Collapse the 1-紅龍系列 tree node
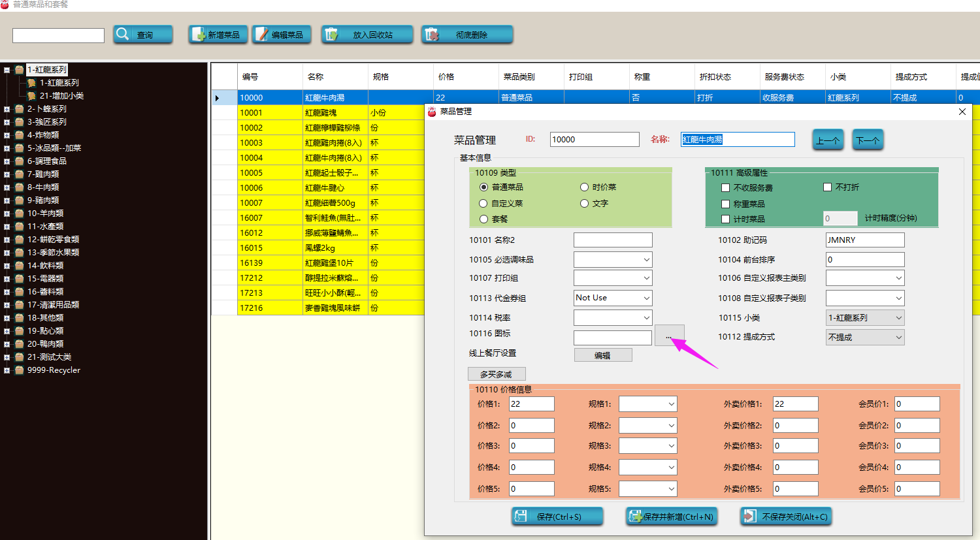Screen dimensions: 980x540 [x=7, y=70]
